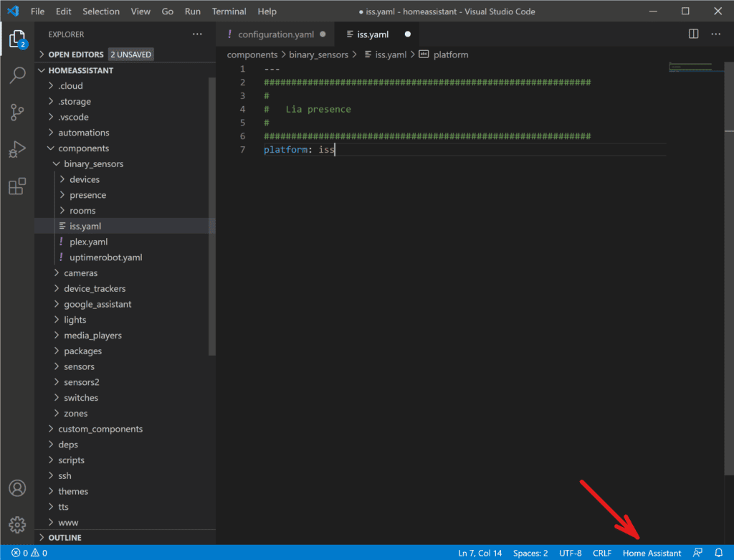Click the Explorer tree scrollbar

click(x=212, y=217)
